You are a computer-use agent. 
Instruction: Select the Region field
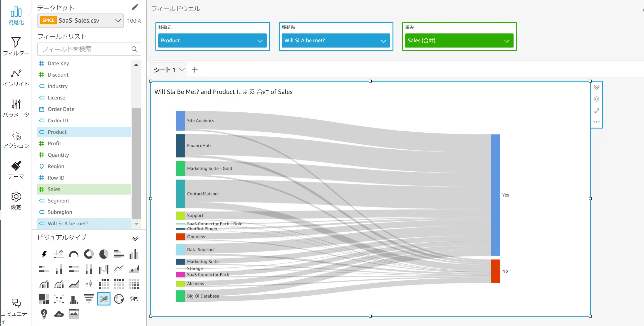(84, 166)
